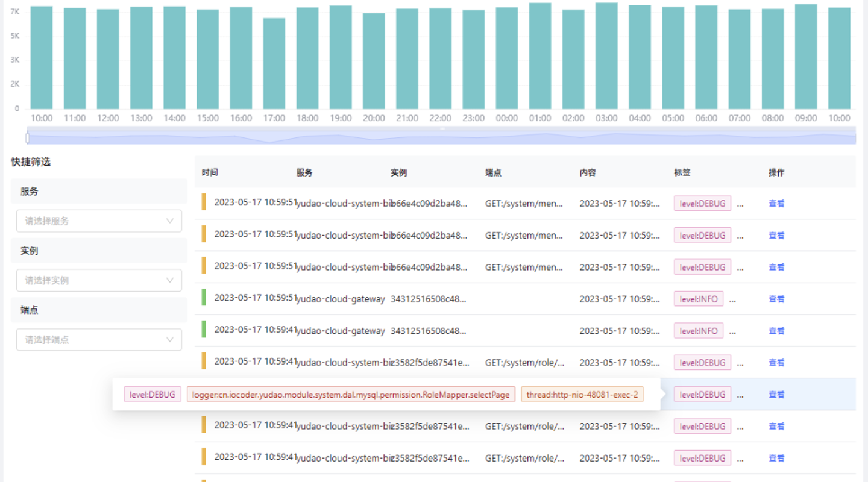Click the 操作 column header
868x482 pixels.
coord(776,172)
